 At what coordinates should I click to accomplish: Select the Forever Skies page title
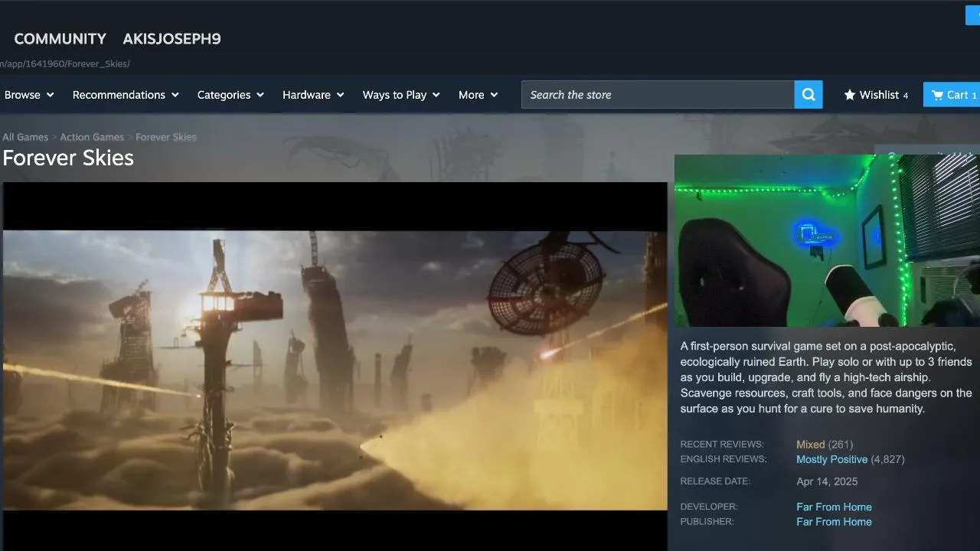point(68,158)
